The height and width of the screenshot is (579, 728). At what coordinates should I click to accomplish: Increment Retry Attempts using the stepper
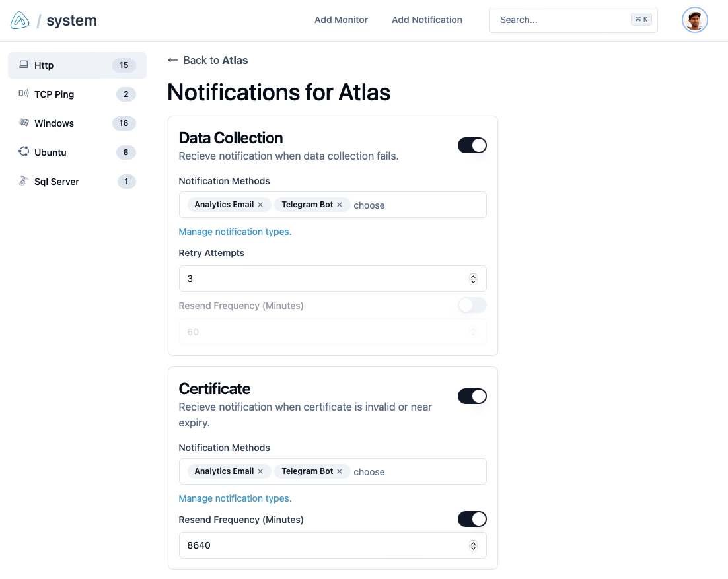[473, 276]
